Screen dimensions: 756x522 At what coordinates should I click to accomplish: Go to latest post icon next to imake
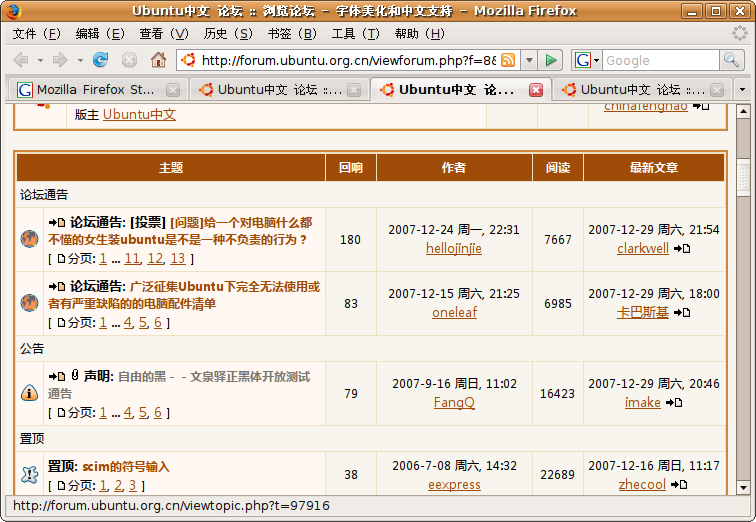point(674,402)
